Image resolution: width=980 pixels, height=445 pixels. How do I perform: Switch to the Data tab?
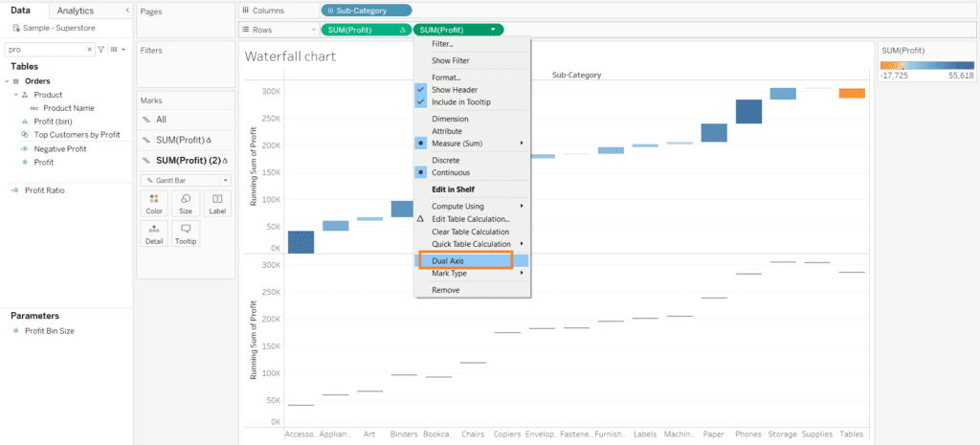[x=22, y=11]
